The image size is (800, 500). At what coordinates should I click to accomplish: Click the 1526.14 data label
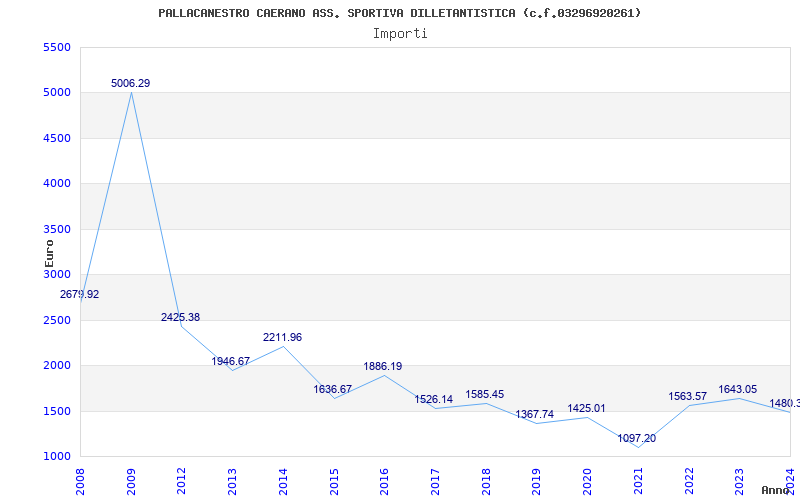click(x=434, y=399)
